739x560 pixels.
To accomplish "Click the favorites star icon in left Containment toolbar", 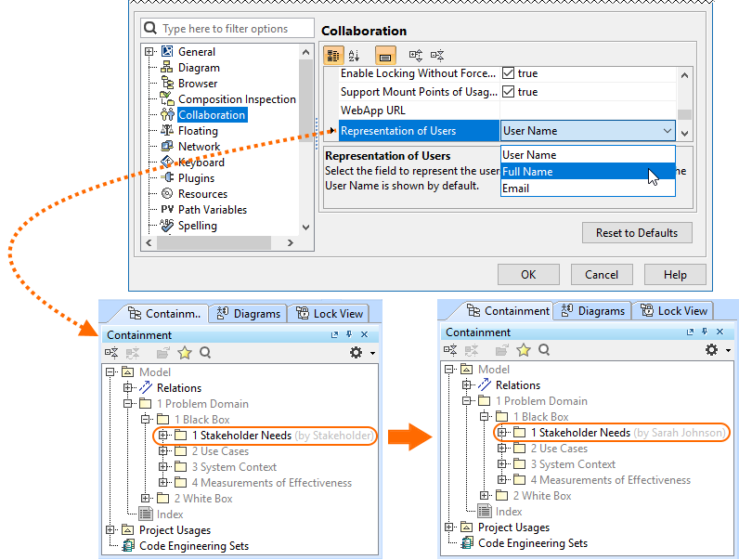I will (x=185, y=353).
